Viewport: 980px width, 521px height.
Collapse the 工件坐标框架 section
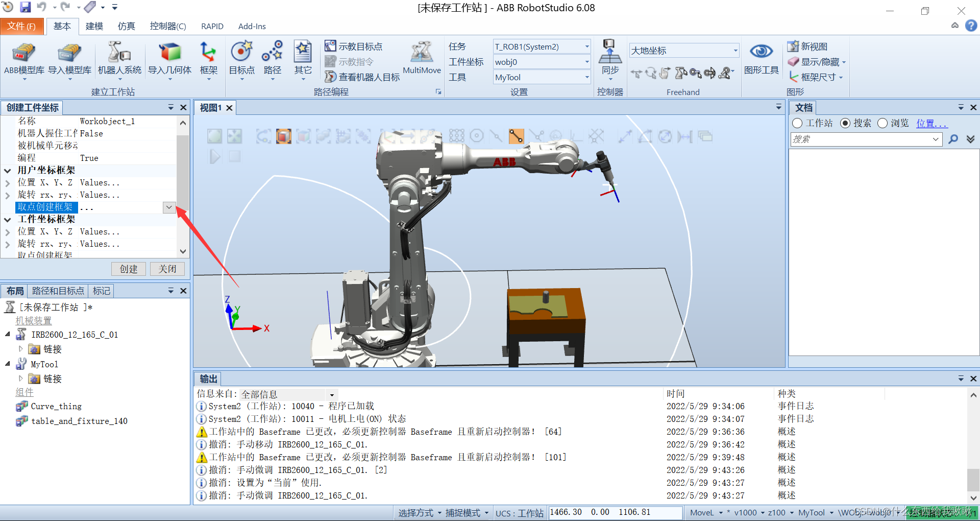[x=8, y=220]
